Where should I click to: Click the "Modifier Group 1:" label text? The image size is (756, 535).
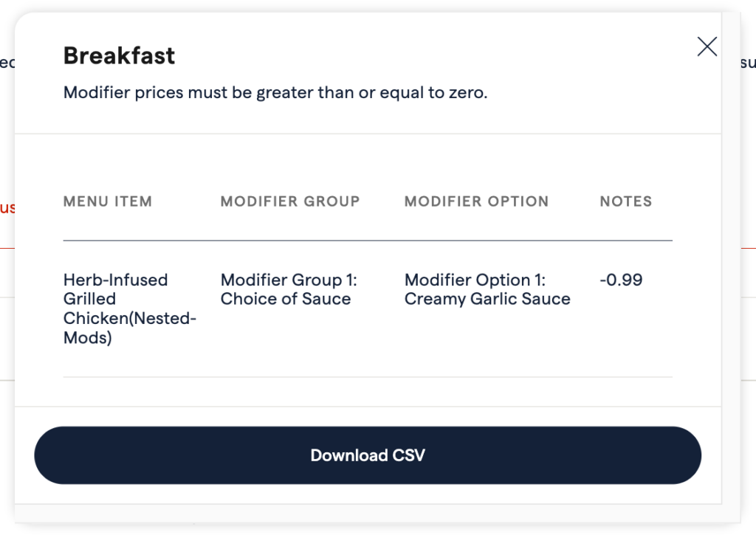pyautogui.click(x=289, y=280)
